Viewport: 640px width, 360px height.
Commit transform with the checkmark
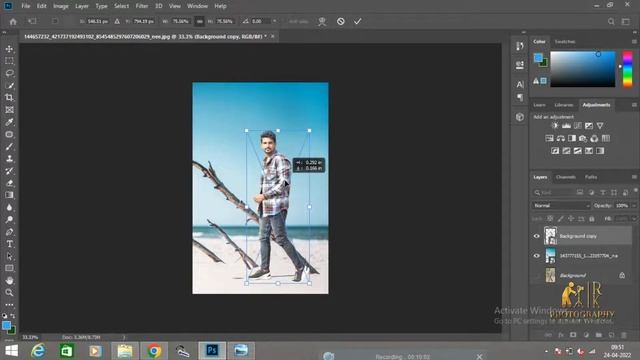[358, 21]
